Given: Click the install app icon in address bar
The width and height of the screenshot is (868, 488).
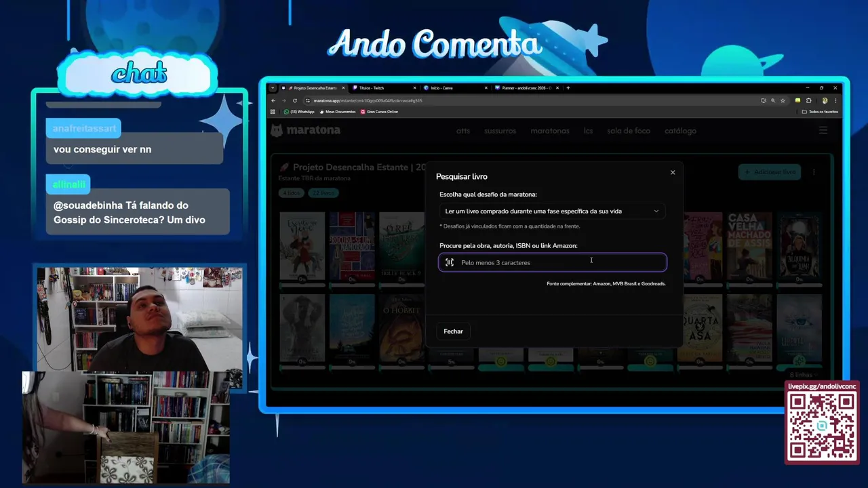Looking at the screenshot, I should click(x=763, y=100).
